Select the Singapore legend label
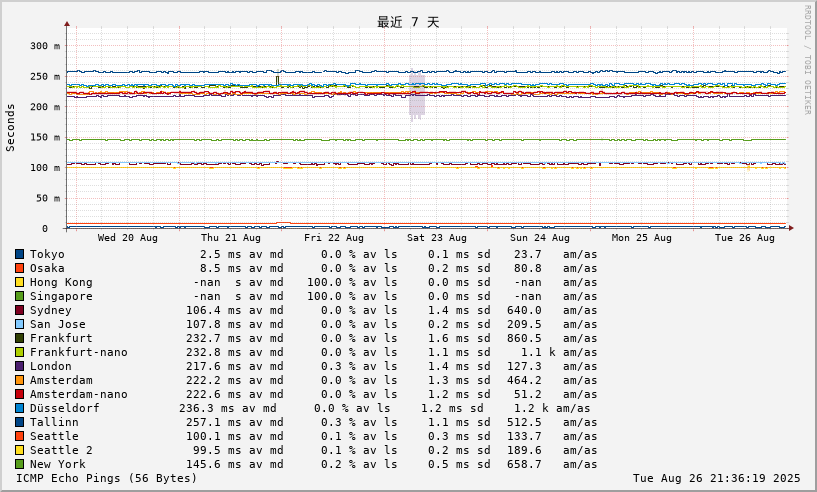 61,297
